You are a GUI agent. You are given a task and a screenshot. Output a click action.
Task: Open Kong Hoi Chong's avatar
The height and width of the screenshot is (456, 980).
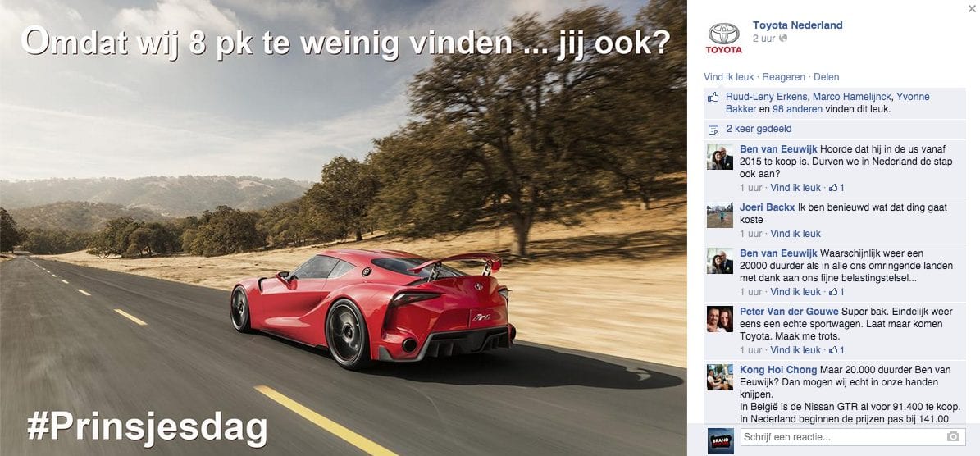[720, 377]
